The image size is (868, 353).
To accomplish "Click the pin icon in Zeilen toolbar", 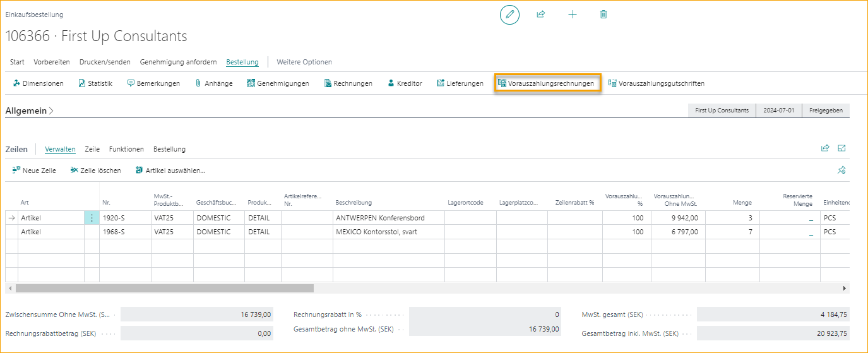I will pos(841,171).
